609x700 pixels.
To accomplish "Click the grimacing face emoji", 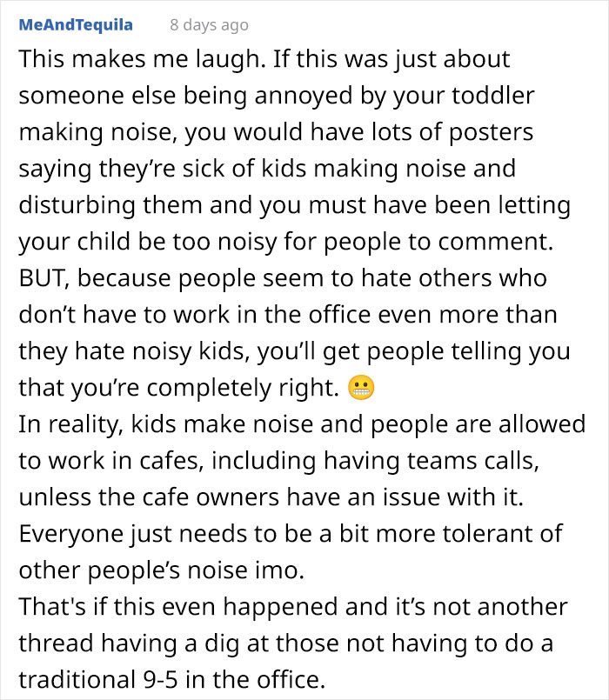I will click(x=361, y=388).
